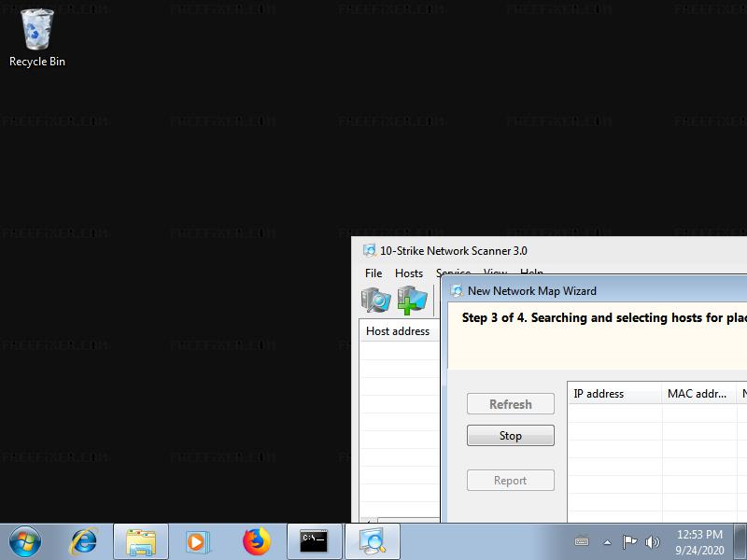Click the scan network toolbar icon
The height and width of the screenshot is (560, 747).
pyautogui.click(x=376, y=300)
